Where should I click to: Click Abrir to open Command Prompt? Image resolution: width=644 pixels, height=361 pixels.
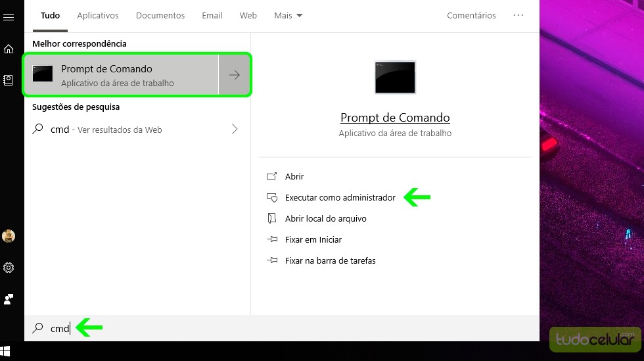click(294, 177)
